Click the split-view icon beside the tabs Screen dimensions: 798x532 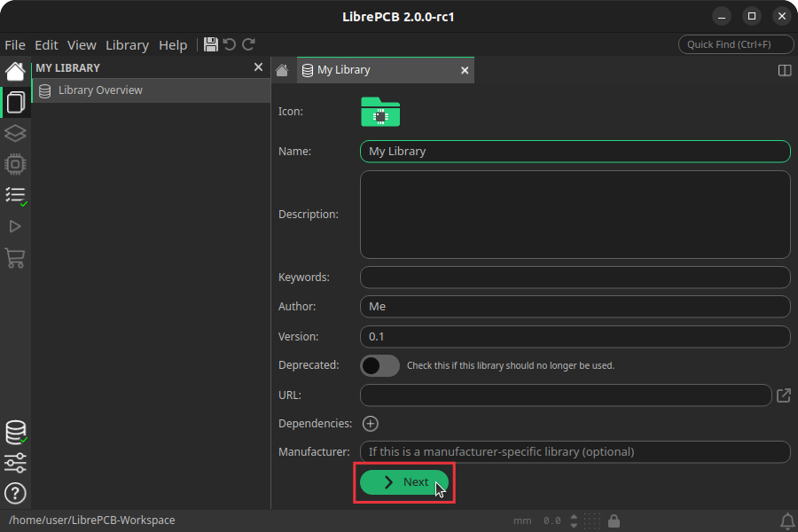pyautogui.click(x=784, y=70)
